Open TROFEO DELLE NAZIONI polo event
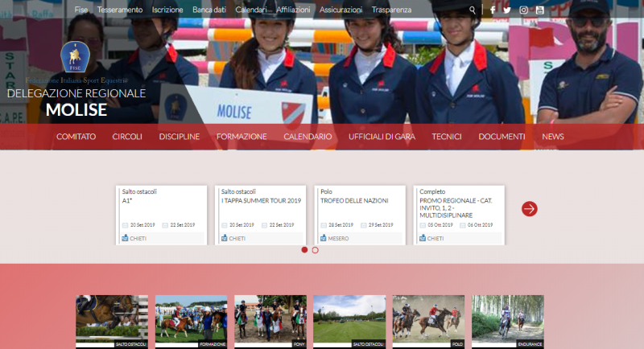 pos(360,216)
